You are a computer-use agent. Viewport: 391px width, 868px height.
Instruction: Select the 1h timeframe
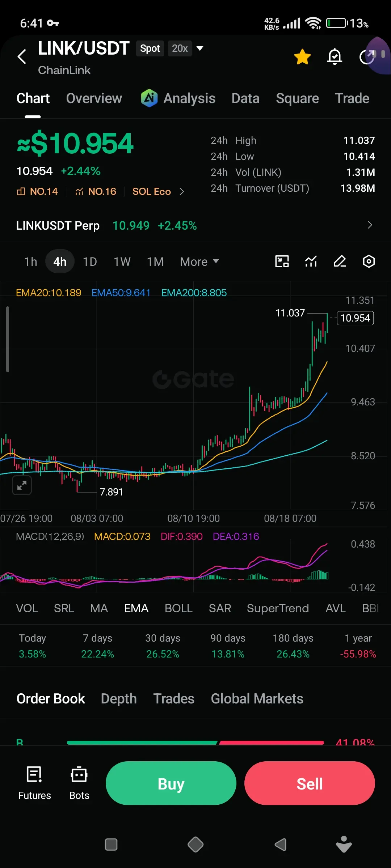[31, 261]
